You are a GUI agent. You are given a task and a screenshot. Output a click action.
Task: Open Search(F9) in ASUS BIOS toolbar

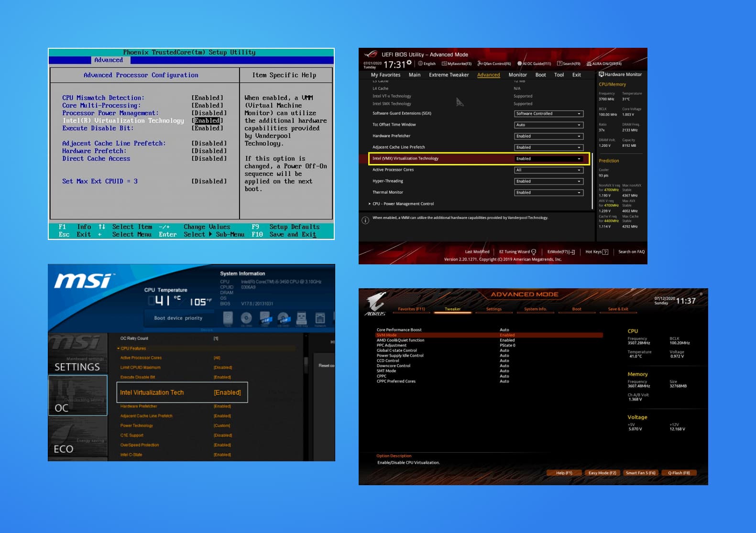pyautogui.click(x=569, y=64)
